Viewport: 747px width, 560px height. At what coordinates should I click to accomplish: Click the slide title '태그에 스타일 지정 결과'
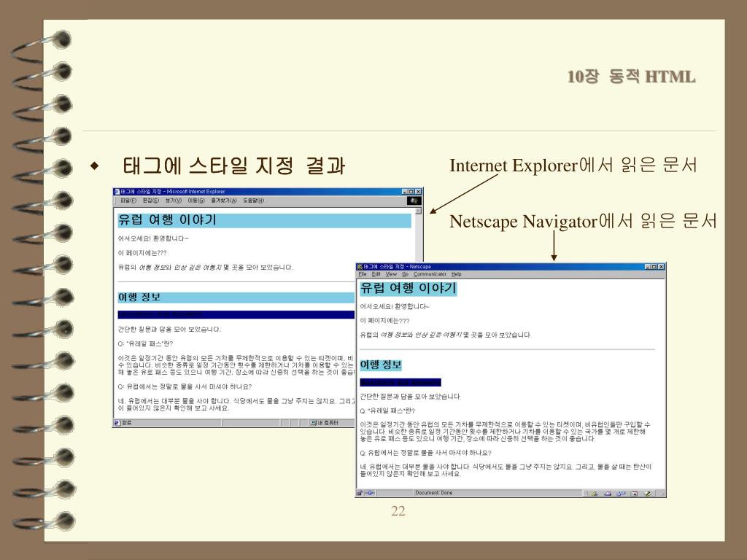(x=233, y=166)
